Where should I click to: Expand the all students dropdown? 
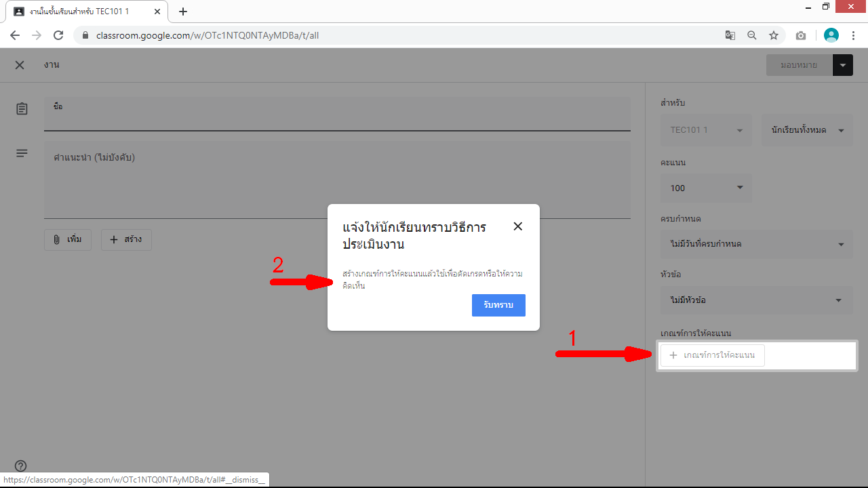click(807, 130)
